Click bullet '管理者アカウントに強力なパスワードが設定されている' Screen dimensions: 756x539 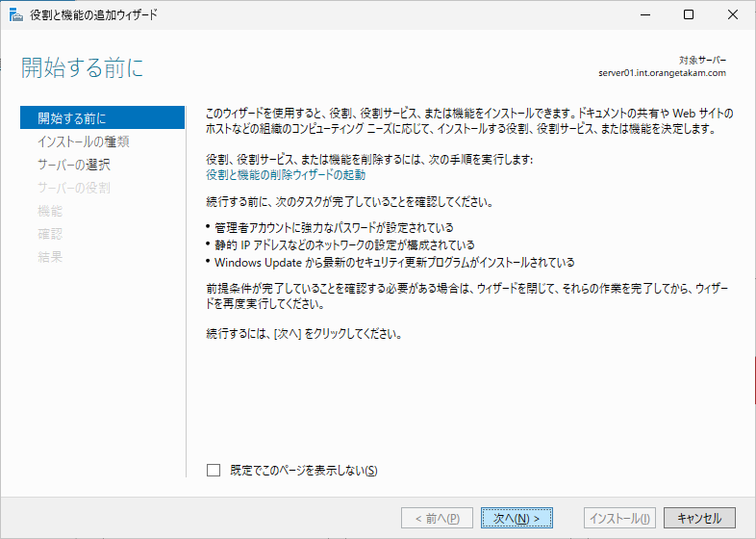334,228
